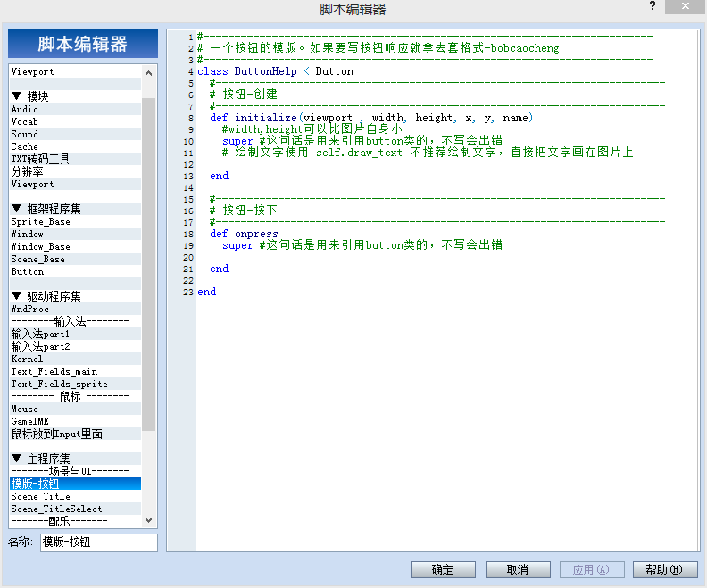This screenshot has width=707, height=588.
Task: Open the Mouse script
Action: coord(75,409)
